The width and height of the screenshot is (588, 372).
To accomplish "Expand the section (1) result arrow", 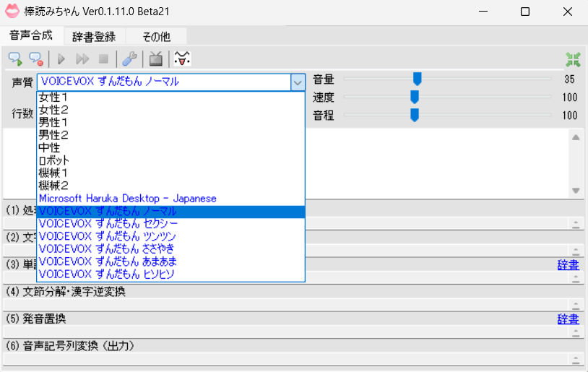I will click(576, 224).
